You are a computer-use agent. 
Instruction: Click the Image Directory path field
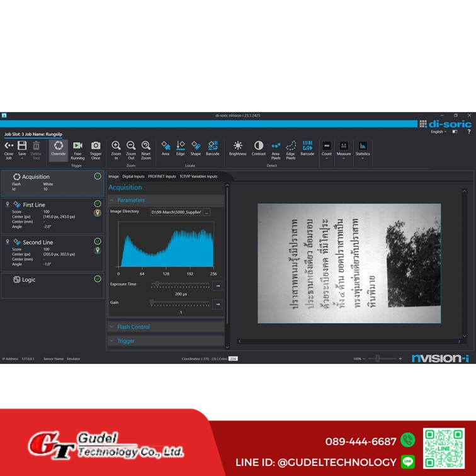coord(176,212)
